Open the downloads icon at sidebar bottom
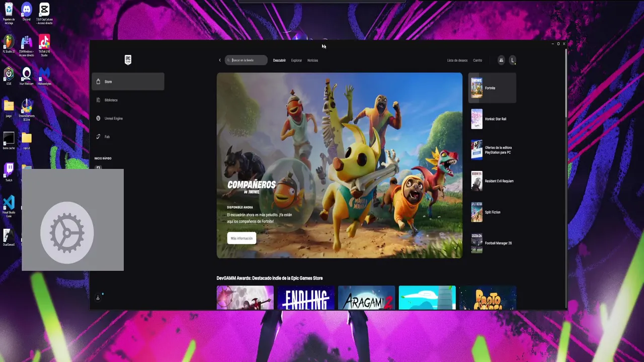The height and width of the screenshot is (362, 644). coord(98,298)
